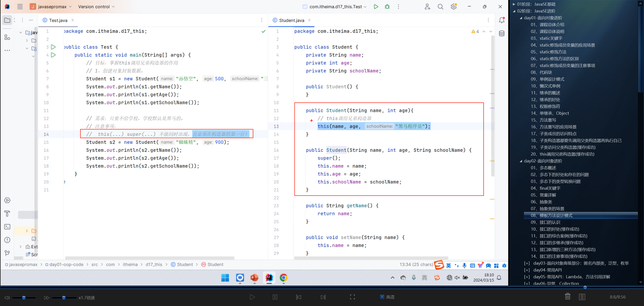
Task: Click the green Run button in toolbar
Action: (376, 7)
